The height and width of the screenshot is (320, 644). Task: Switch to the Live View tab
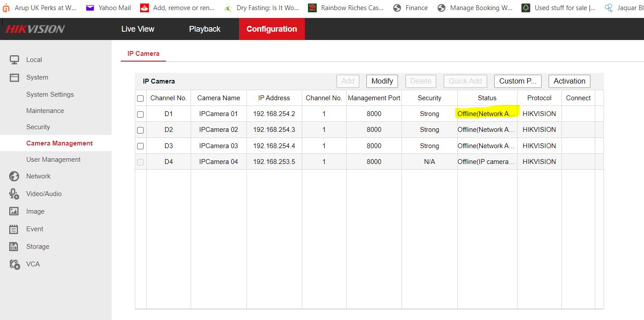coord(137,29)
